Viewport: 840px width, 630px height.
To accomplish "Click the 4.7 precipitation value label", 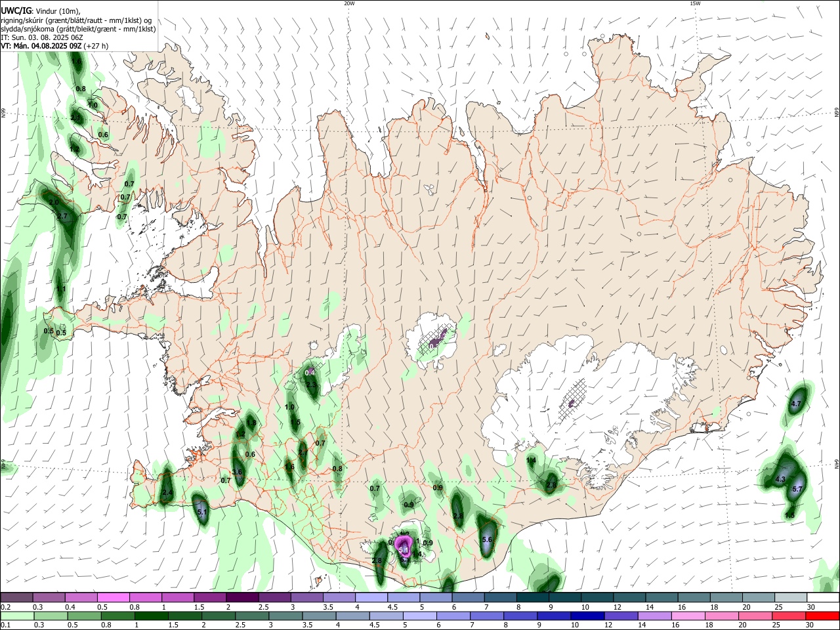I will point(797,404).
